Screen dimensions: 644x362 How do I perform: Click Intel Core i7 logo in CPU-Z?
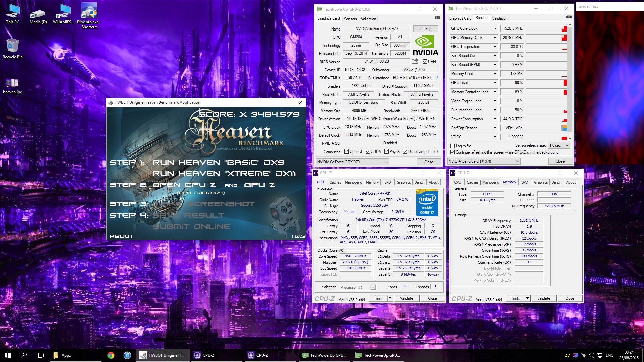[427, 202]
